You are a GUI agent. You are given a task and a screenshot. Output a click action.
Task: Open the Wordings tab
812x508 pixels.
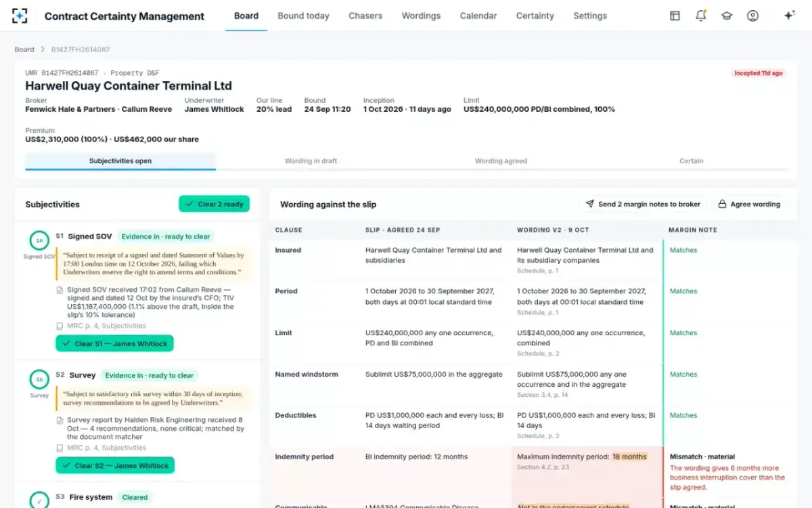click(x=421, y=16)
